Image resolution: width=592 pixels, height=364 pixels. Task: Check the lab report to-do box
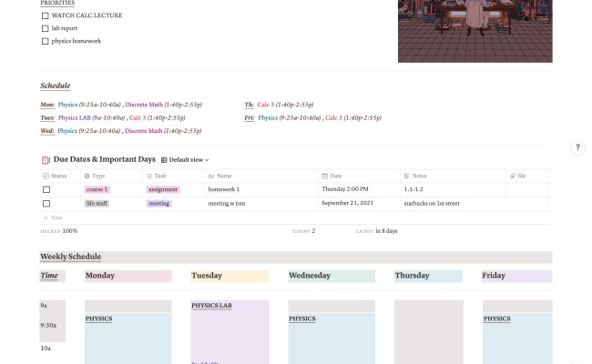[46, 29]
